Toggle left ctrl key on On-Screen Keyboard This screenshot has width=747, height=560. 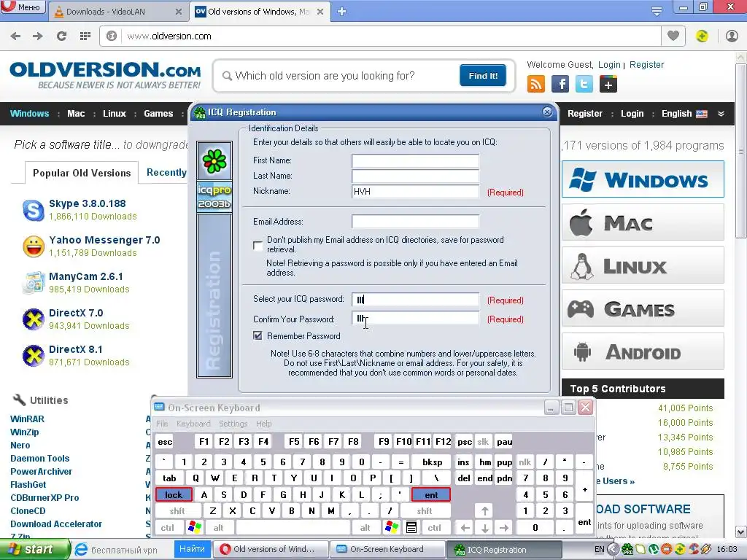(167, 528)
